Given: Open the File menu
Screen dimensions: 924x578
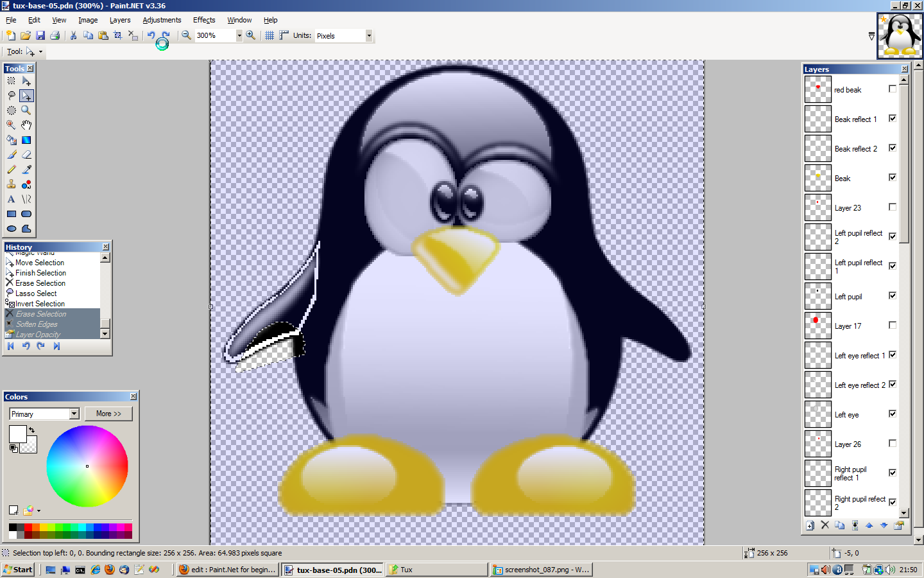Looking at the screenshot, I should [x=11, y=20].
